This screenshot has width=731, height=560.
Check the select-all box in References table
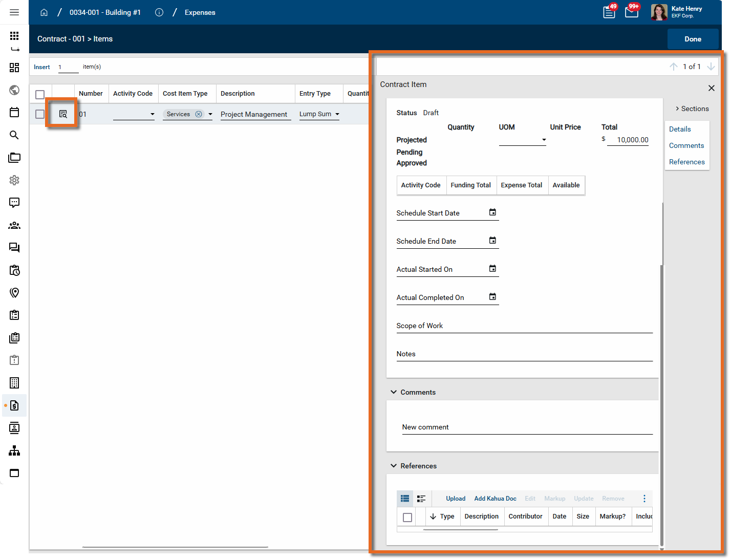tap(407, 517)
